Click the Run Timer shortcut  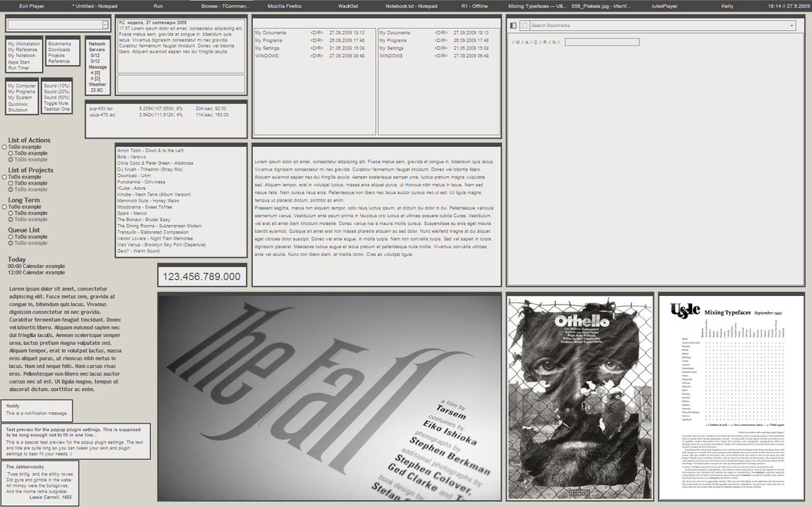click(x=19, y=68)
